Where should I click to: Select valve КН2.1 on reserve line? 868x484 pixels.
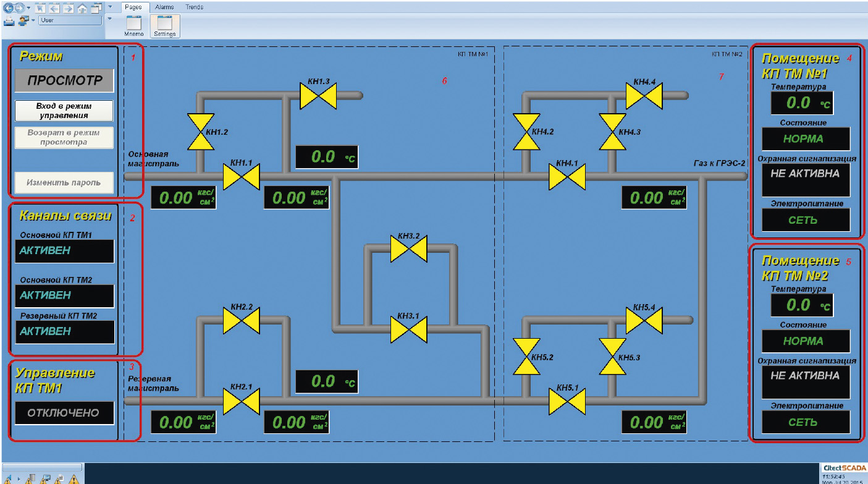click(x=242, y=401)
